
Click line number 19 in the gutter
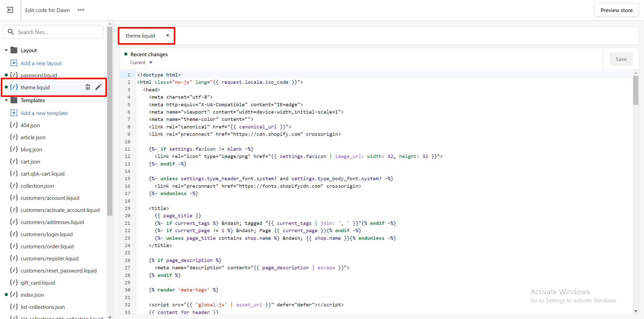[127, 208]
